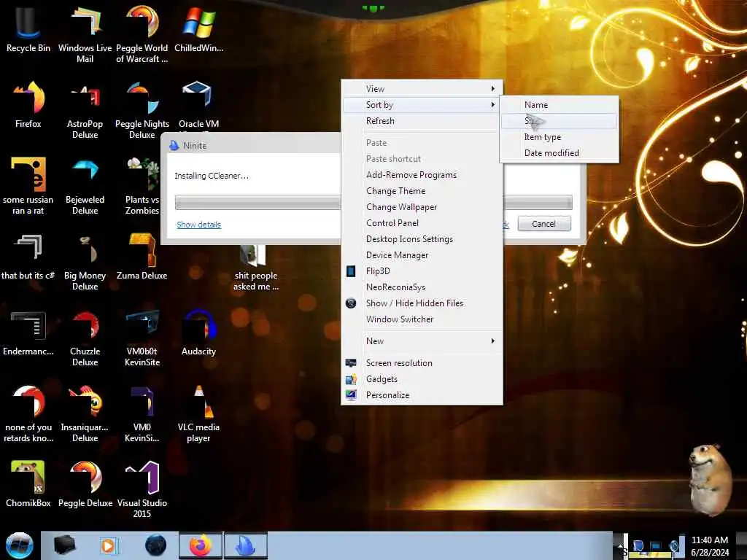Screen dimensions: 747x560
Task: Sort desktop icons by Item type
Action: [560, 137]
